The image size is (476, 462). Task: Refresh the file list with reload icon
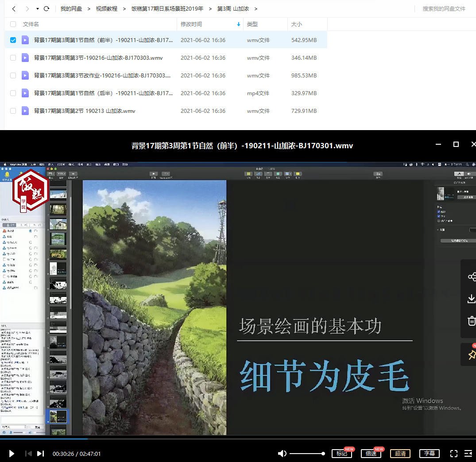(46, 8)
